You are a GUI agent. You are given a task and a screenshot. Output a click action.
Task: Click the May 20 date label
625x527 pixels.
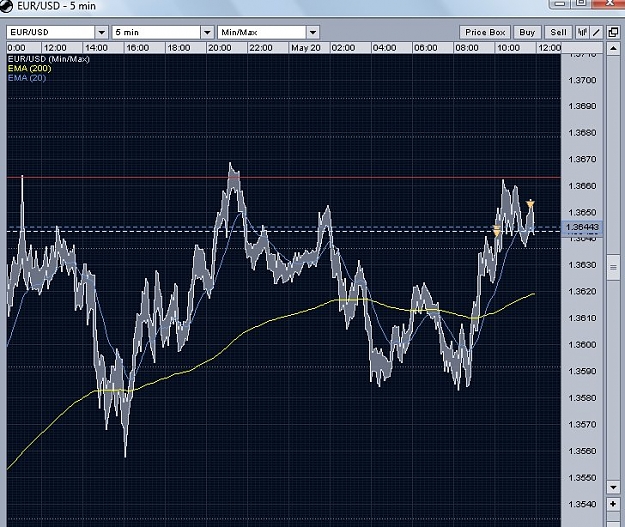tap(306, 48)
